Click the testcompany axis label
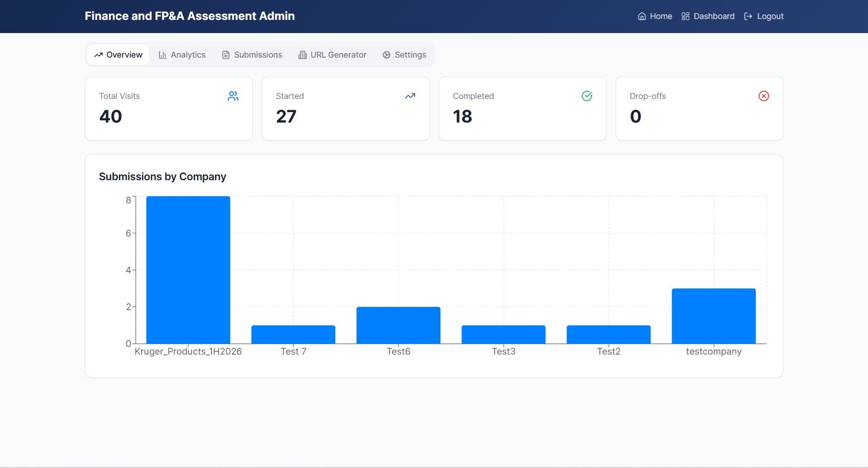868x468 pixels. pos(714,351)
